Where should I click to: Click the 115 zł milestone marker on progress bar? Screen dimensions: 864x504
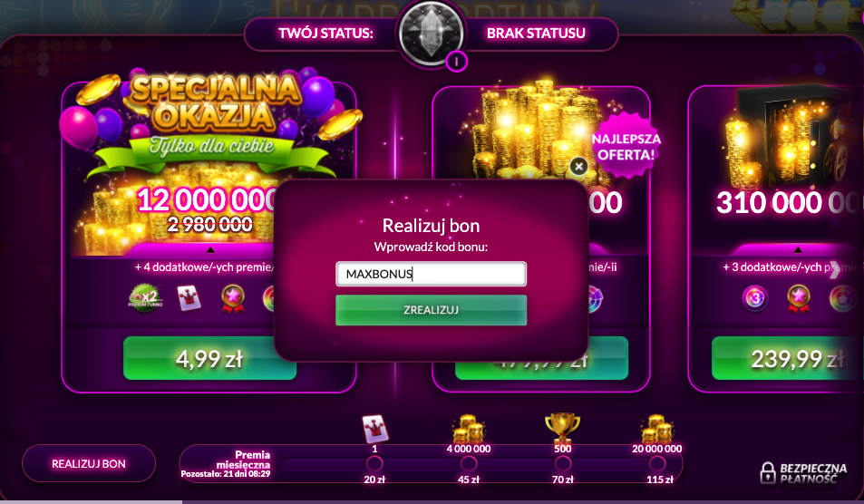(656, 464)
